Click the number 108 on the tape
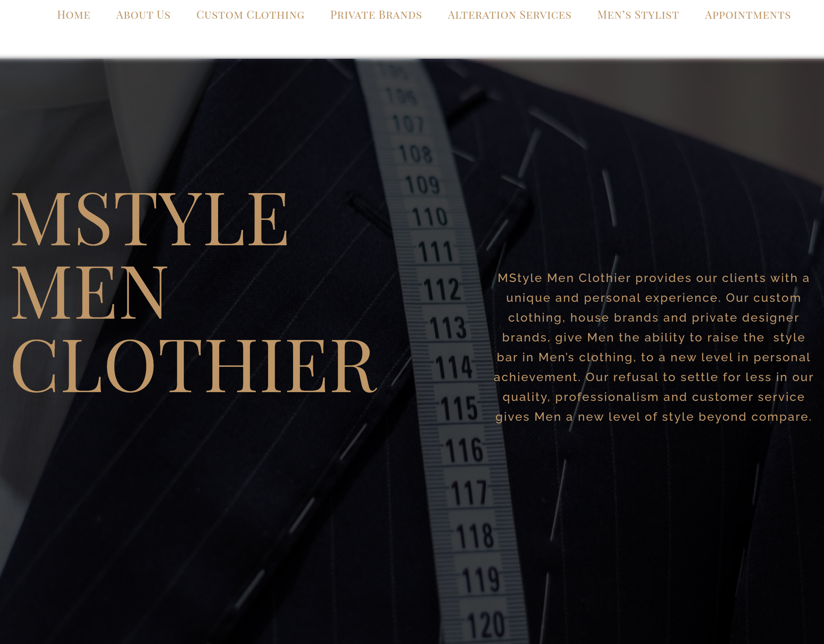Image resolution: width=824 pixels, height=644 pixels. tap(416, 154)
